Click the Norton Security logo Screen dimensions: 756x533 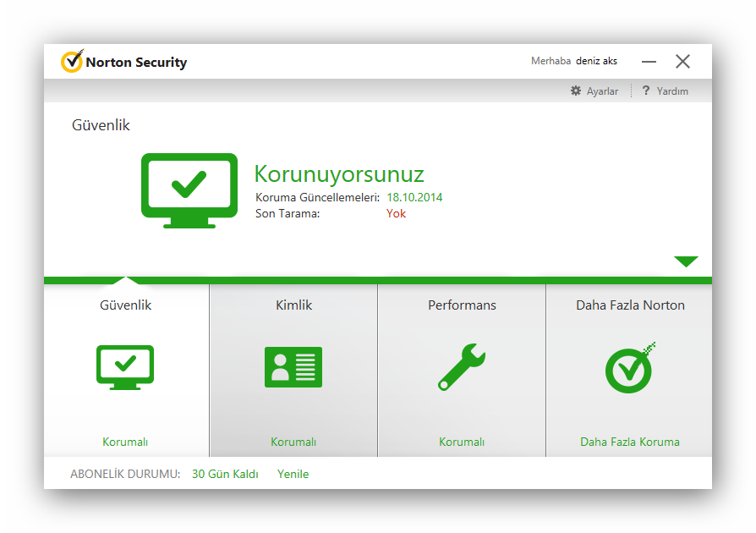(x=123, y=61)
